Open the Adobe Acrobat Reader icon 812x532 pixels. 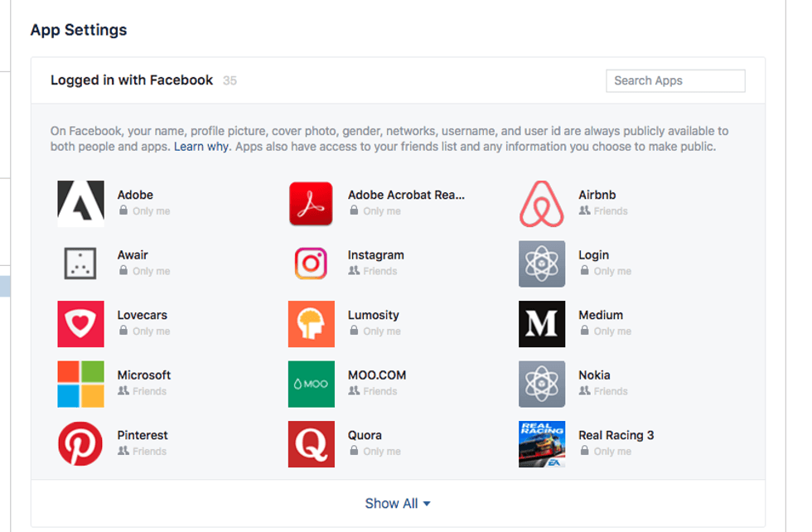(x=311, y=204)
